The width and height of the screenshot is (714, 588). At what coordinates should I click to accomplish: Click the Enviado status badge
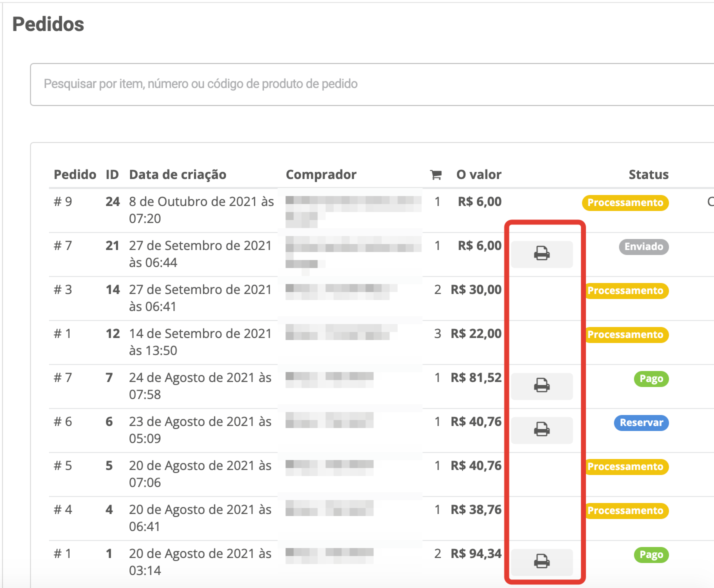[643, 246]
